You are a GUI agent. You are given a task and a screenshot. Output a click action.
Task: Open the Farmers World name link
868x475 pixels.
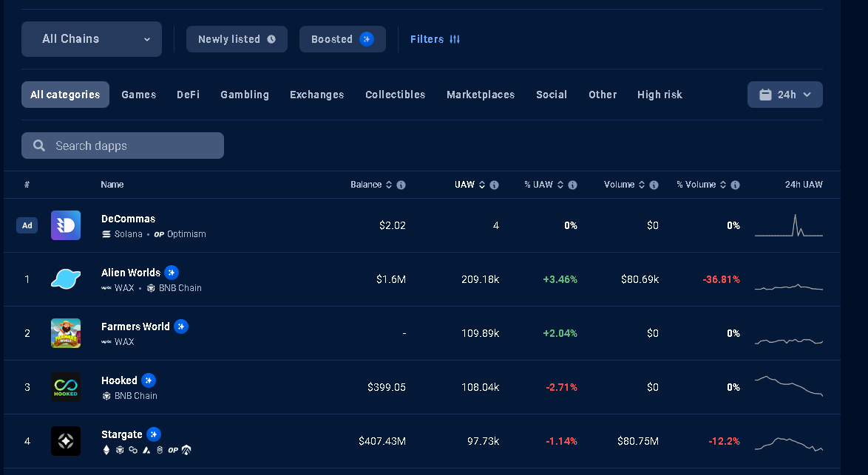pos(135,327)
